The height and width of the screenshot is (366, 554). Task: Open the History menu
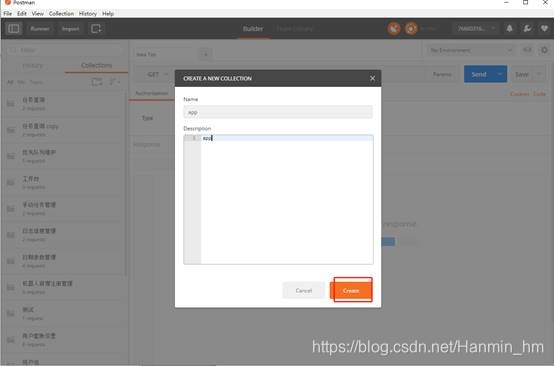88,13
